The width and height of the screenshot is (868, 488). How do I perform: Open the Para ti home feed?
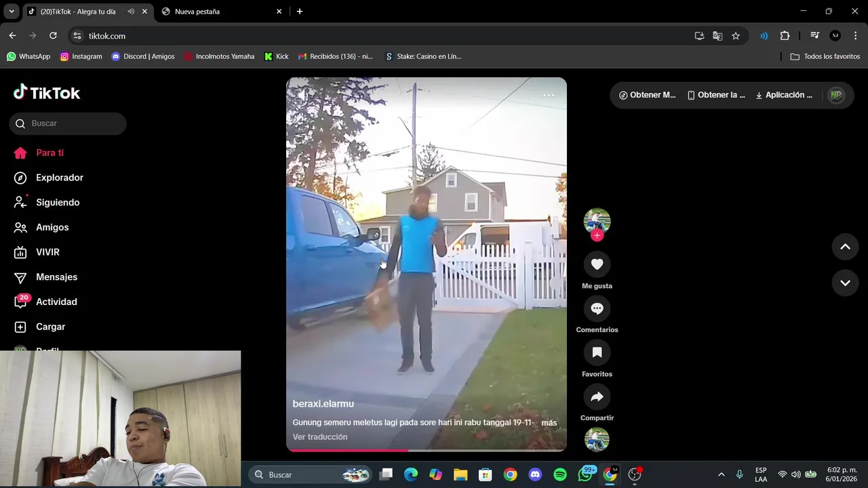pos(39,153)
